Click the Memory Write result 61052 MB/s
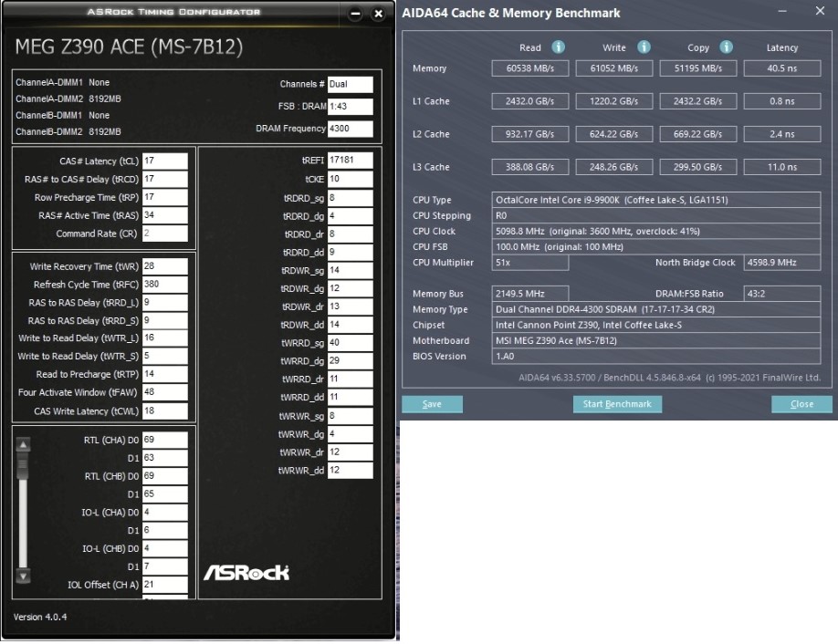838x644 pixels. (614, 68)
